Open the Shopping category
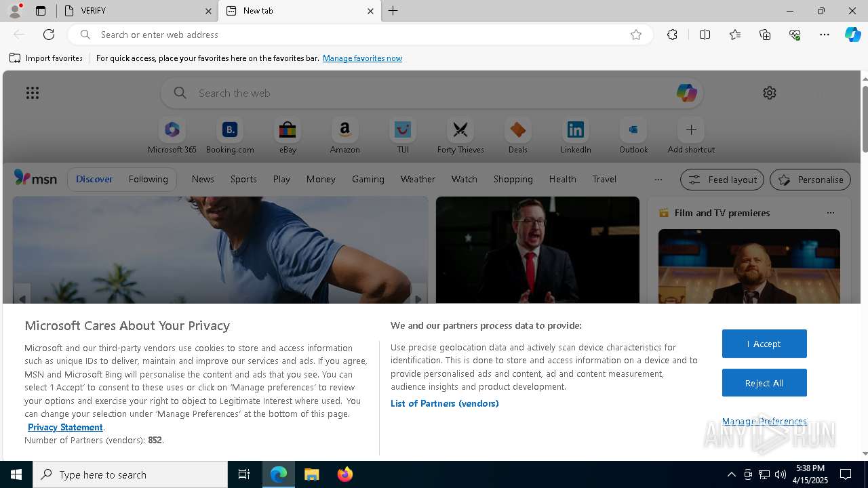The width and height of the screenshot is (868, 488). (513, 179)
